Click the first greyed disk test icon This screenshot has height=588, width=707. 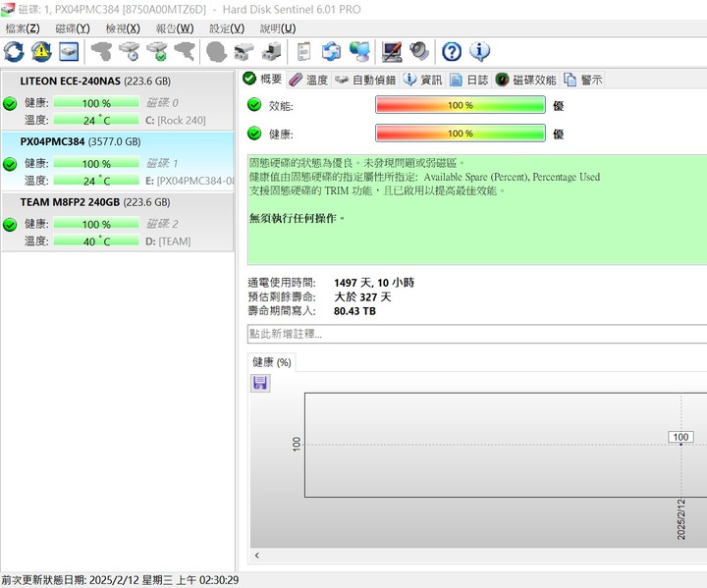(x=101, y=51)
